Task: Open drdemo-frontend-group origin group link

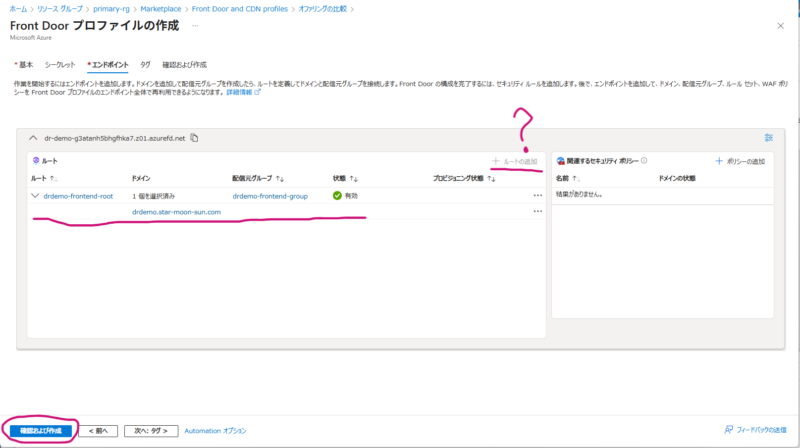Action: 270,196
